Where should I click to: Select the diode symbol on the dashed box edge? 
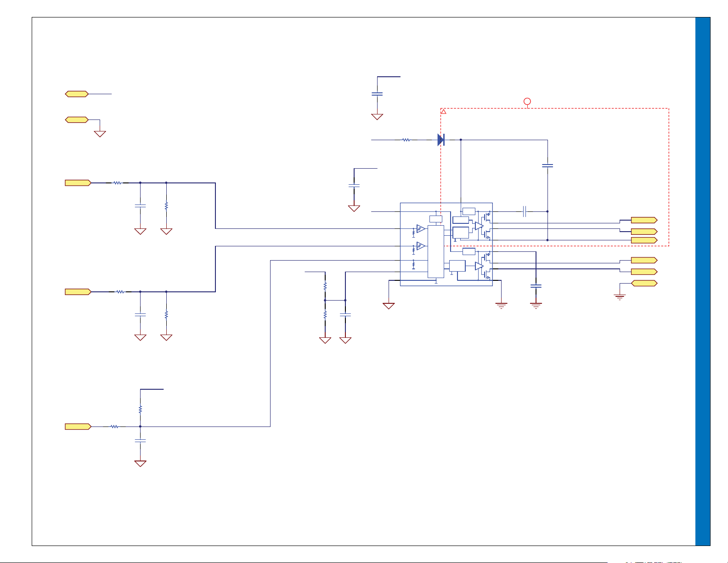pos(441,140)
